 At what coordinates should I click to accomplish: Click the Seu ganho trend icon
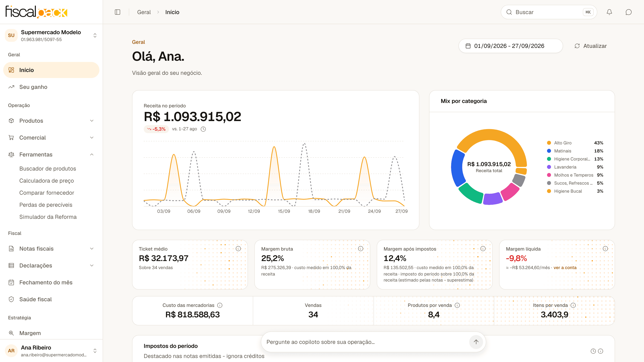click(x=11, y=87)
